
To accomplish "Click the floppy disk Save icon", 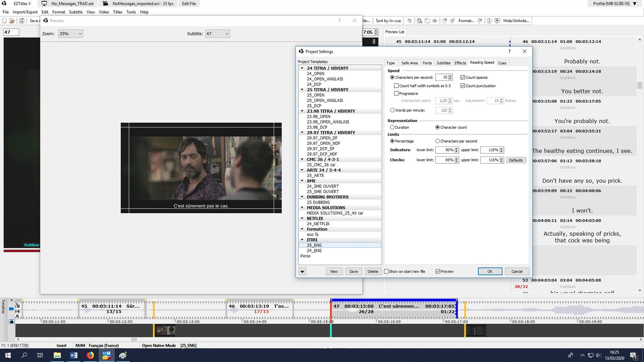I will [22, 21].
